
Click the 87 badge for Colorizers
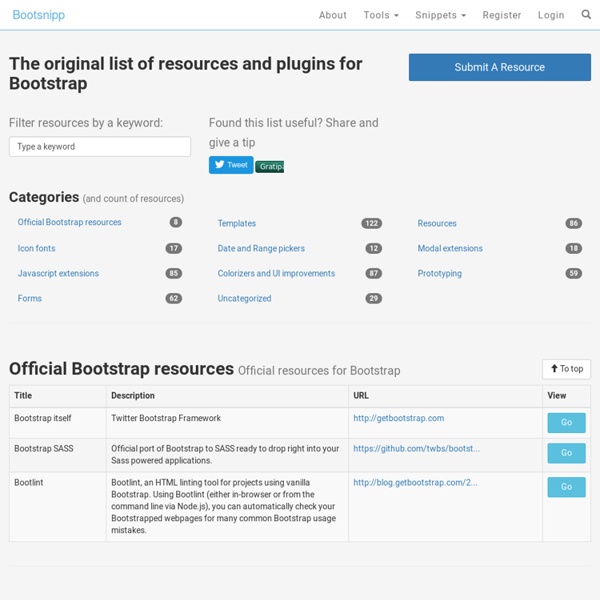coord(374,273)
